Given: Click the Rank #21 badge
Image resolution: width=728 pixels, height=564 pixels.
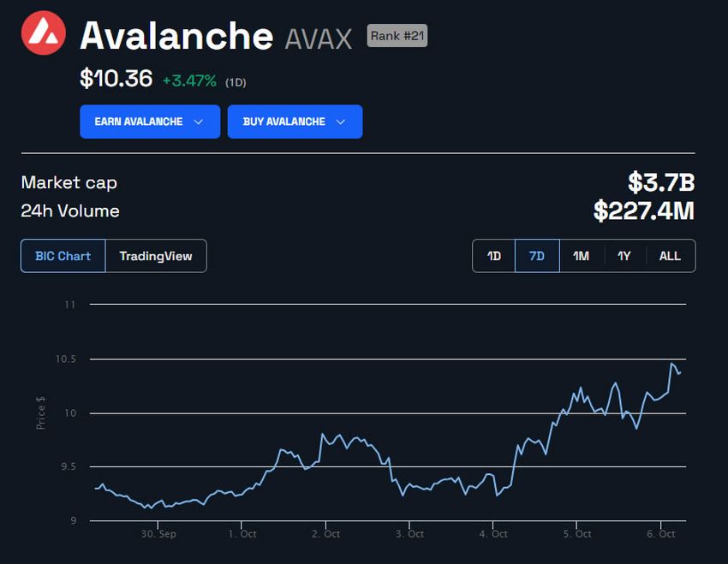Looking at the screenshot, I should click(x=396, y=36).
